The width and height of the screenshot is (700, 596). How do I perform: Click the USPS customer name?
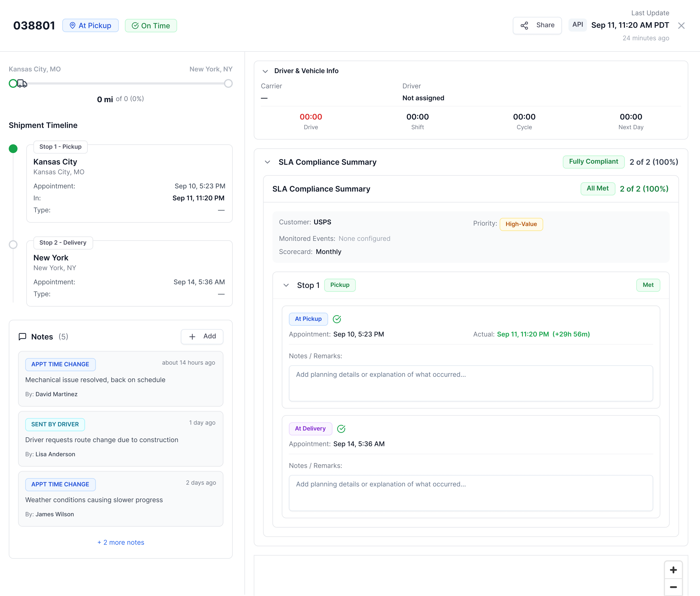click(x=322, y=222)
